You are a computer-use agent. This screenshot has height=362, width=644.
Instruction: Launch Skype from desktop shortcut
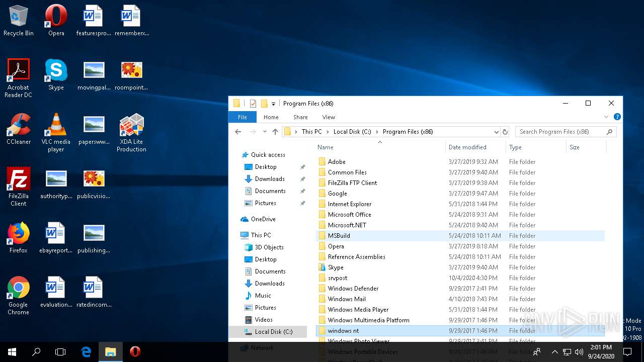tap(56, 75)
